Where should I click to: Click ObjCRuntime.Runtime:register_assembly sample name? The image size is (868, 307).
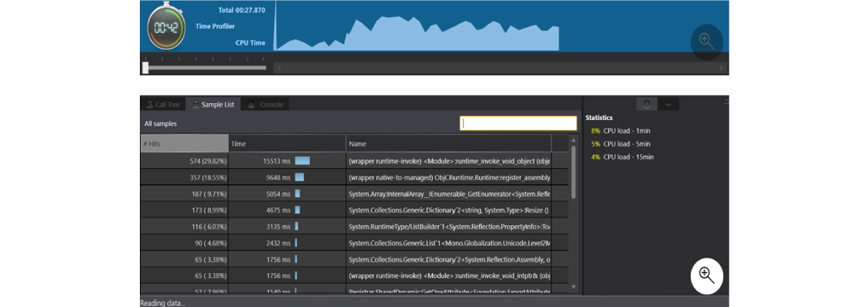click(449, 177)
